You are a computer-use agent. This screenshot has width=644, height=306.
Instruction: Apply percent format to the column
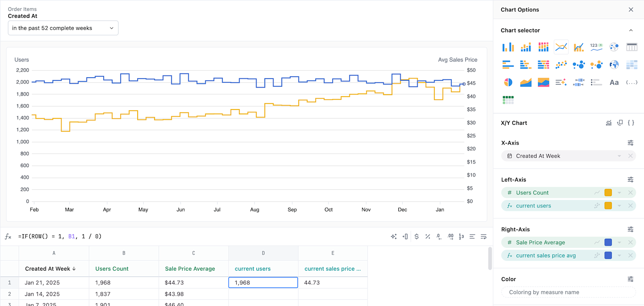428,237
